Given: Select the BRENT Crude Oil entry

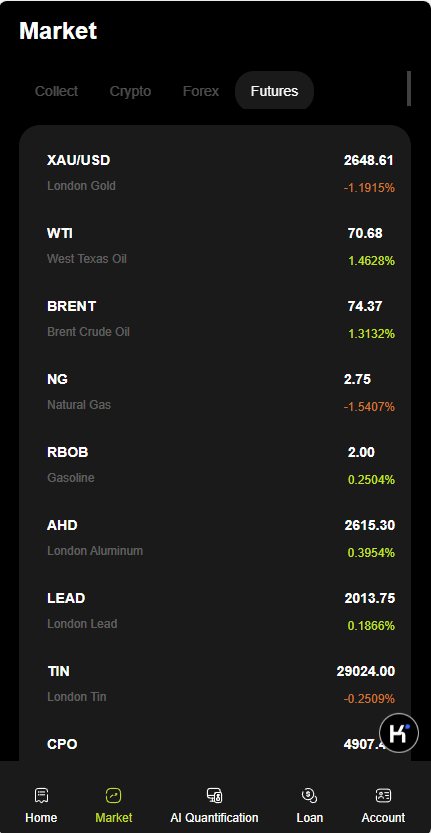Looking at the screenshot, I should tap(215, 319).
